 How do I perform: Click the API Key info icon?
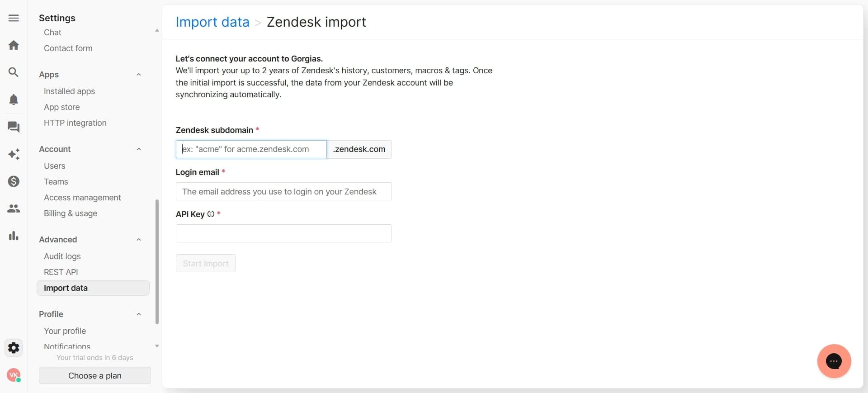(211, 214)
